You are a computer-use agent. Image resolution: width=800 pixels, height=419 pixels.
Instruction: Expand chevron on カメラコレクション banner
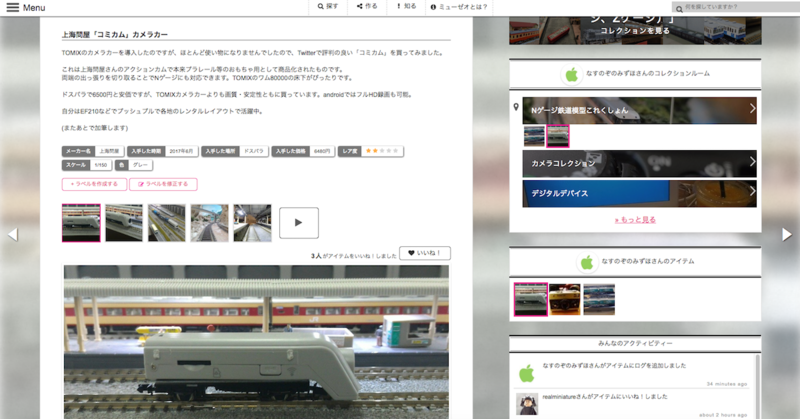(752, 161)
